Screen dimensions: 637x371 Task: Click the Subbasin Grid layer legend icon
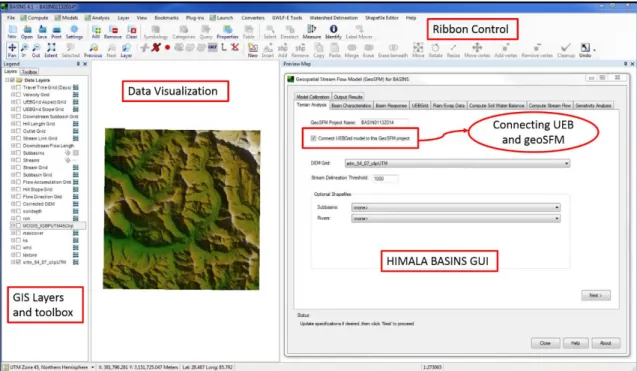[x=76, y=175]
